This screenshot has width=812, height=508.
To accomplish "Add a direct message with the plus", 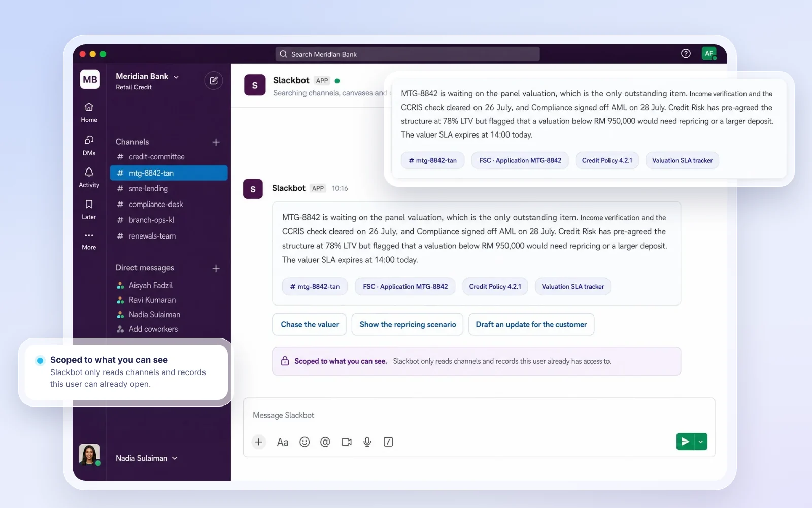I will click(x=216, y=268).
